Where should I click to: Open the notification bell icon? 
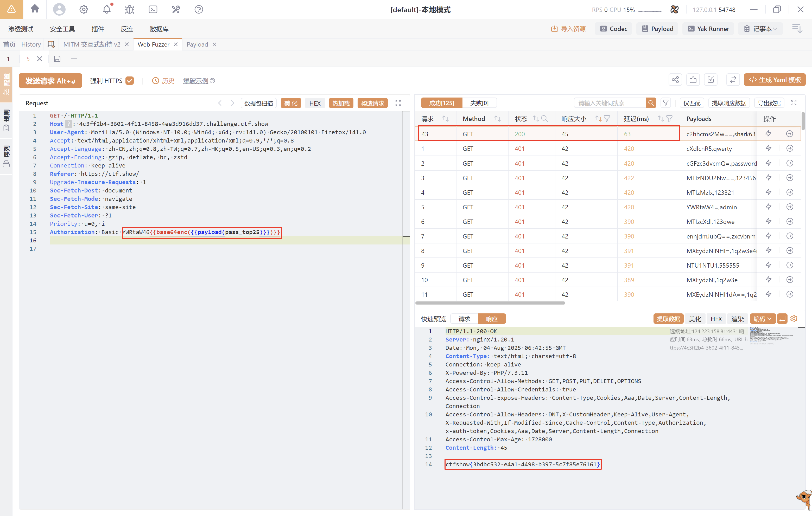(x=106, y=9)
